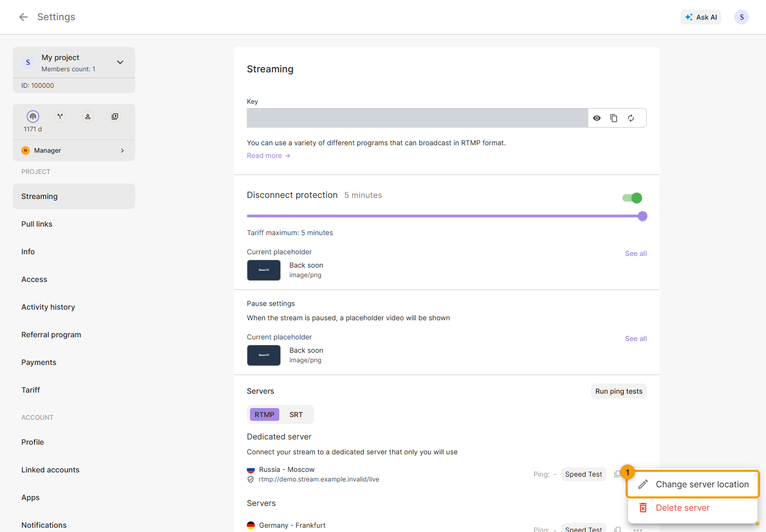Follow the Read more link

268,156
